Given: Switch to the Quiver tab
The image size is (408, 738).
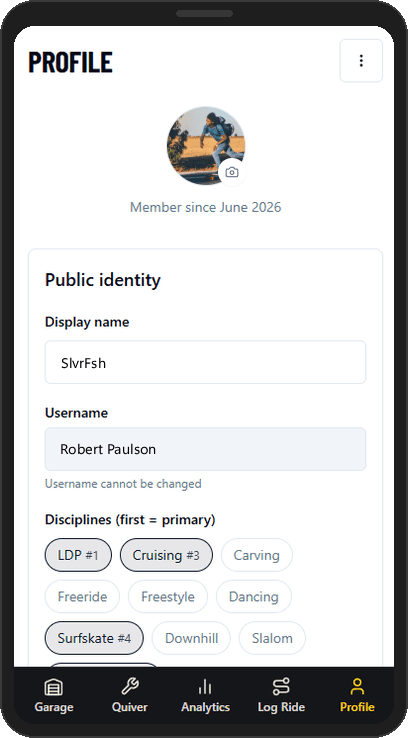Looking at the screenshot, I should (x=129, y=695).
